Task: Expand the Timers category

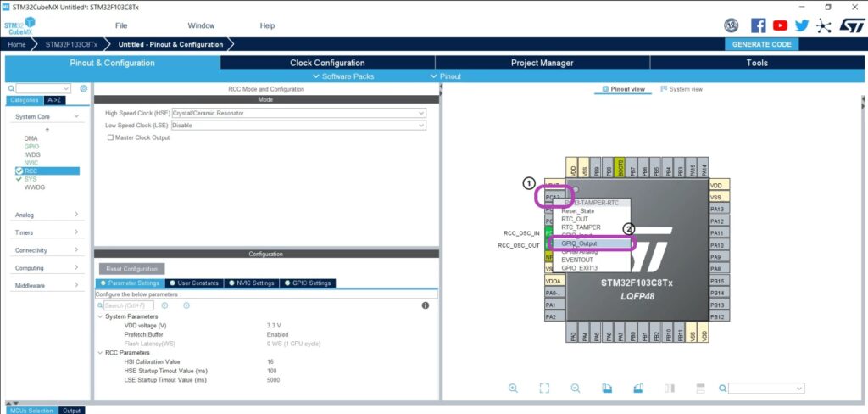Action: [47, 232]
